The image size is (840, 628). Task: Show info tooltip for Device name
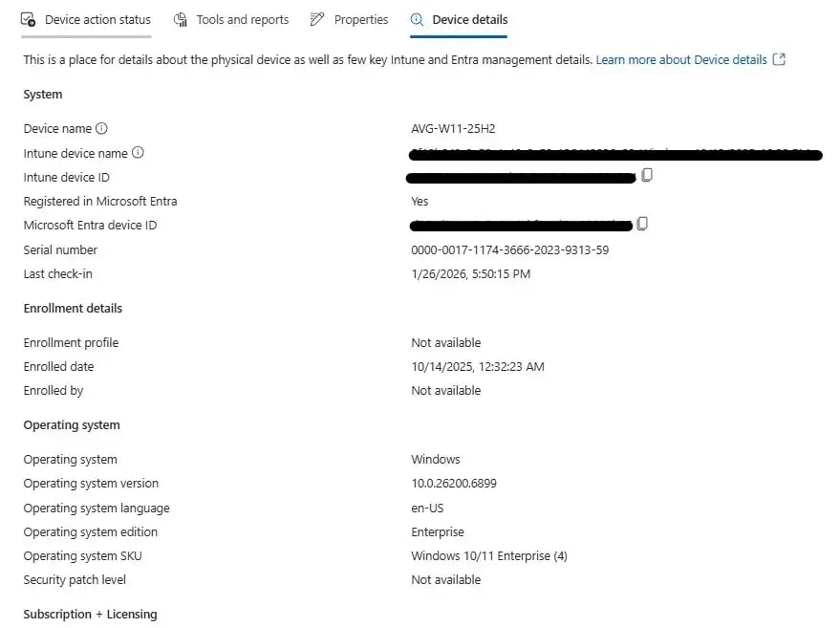click(101, 129)
